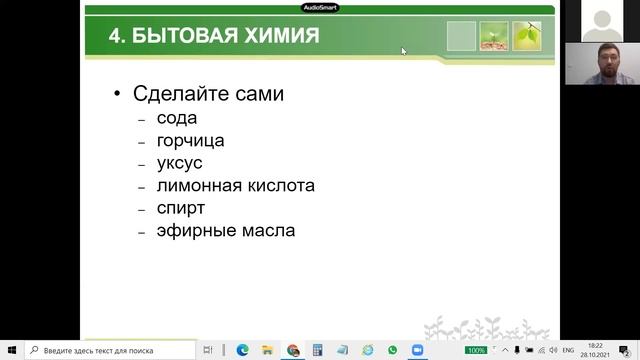This screenshot has height=360, width=640.
Task: Open the Windows Start menu
Action: 12,350
